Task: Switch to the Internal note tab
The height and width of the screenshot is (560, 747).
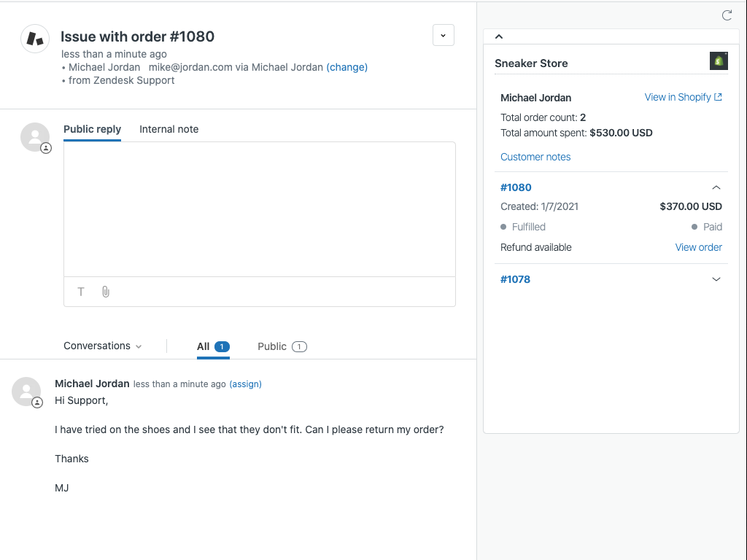Action: click(x=169, y=129)
